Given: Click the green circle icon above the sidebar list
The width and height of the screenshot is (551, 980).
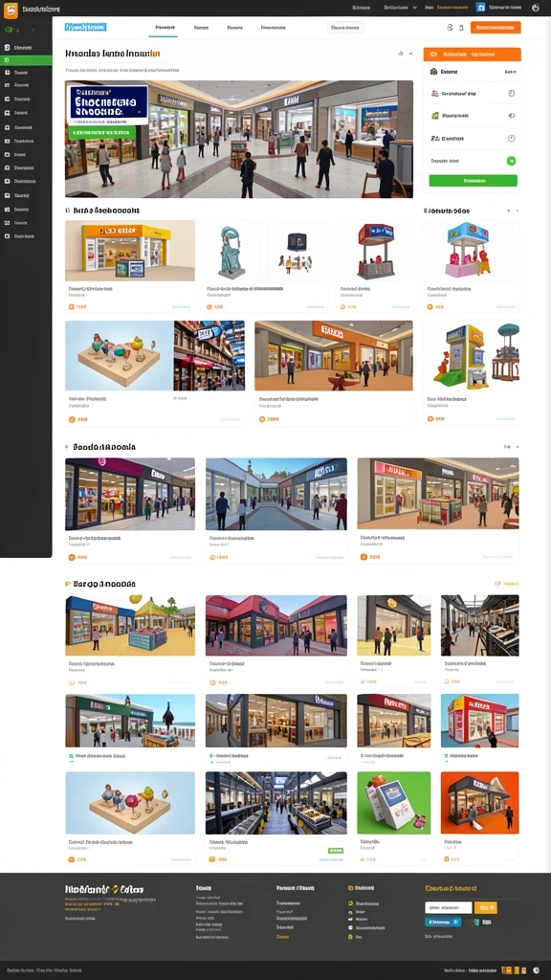Looking at the screenshot, I should pos(8,29).
